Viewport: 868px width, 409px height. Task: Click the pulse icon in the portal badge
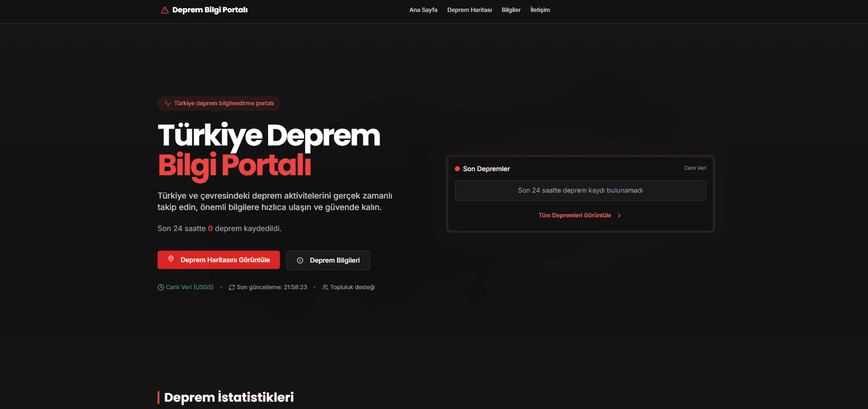(167, 103)
